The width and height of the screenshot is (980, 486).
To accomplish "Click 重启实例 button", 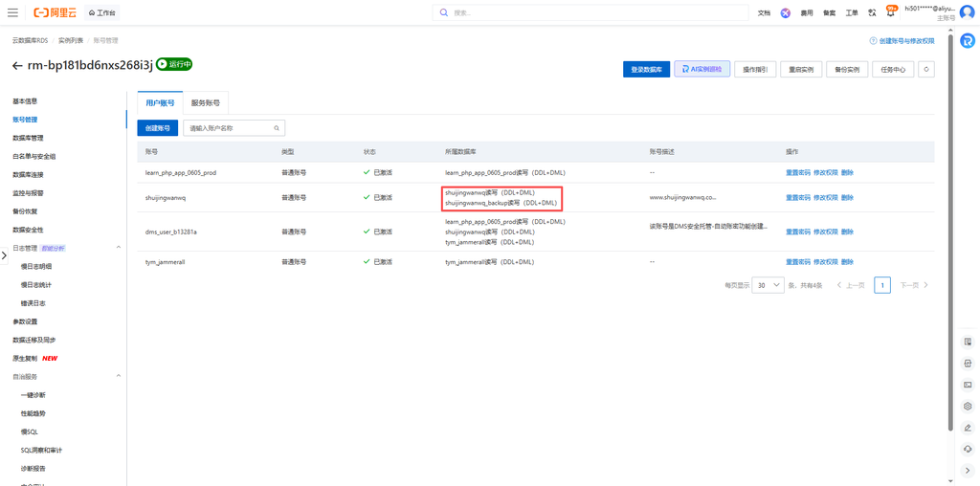I will (801, 69).
